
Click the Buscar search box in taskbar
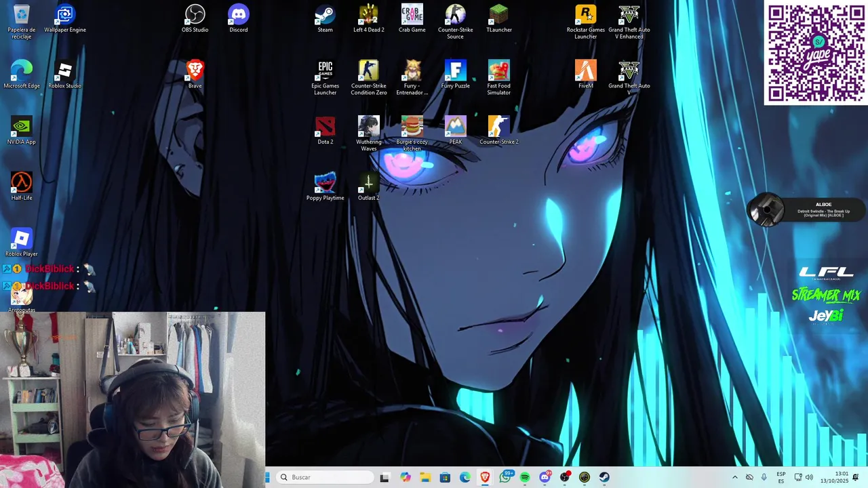[325, 477]
